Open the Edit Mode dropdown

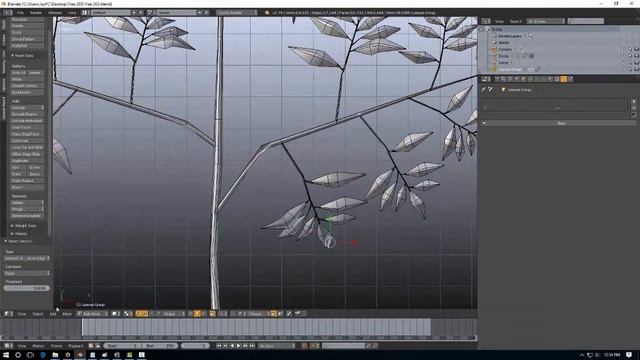[x=92, y=314]
